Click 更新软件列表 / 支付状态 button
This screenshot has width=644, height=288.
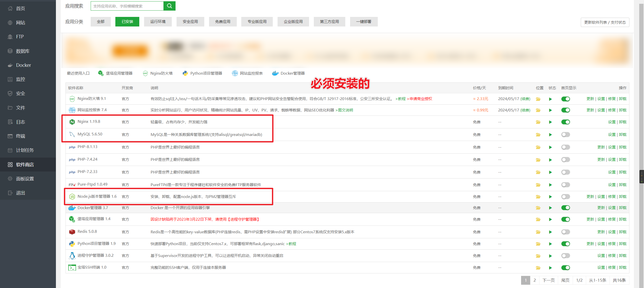tap(605, 22)
